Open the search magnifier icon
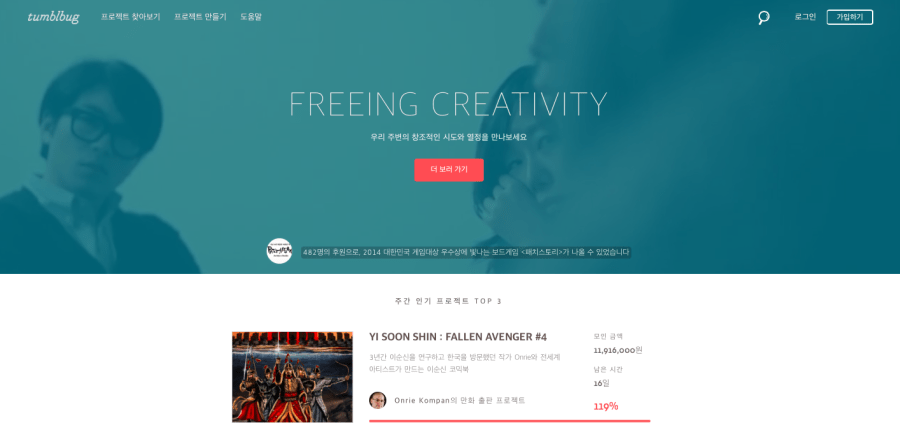The width and height of the screenshot is (900, 430). coord(763,17)
